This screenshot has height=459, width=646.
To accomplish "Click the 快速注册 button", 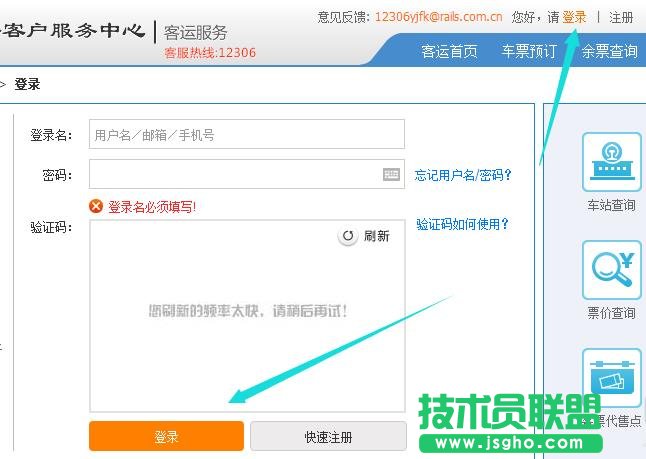I will click(x=328, y=437).
